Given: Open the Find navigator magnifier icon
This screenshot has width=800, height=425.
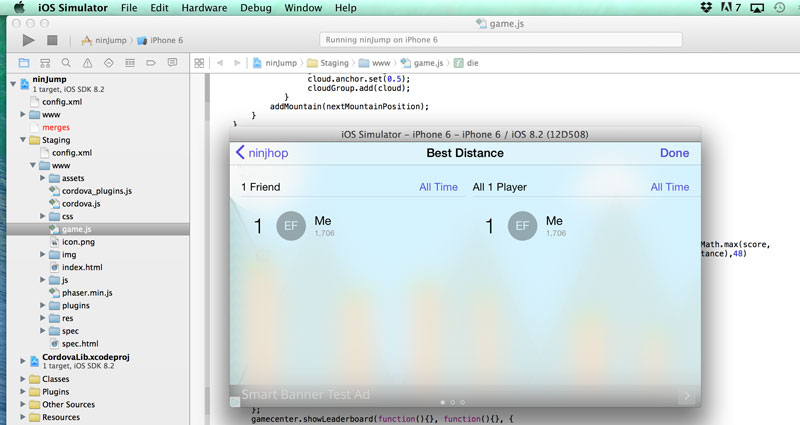Looking at the screenshot, I should tap(65, 62).
